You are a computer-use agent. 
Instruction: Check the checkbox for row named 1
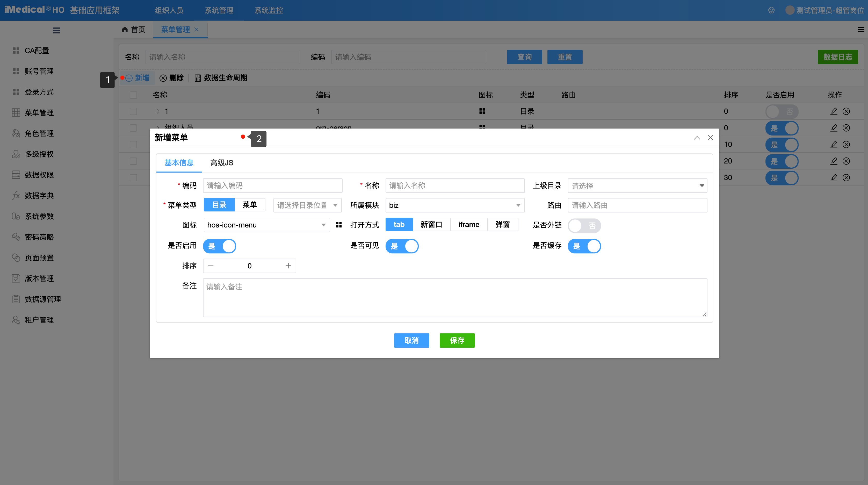tap(133, 111)
